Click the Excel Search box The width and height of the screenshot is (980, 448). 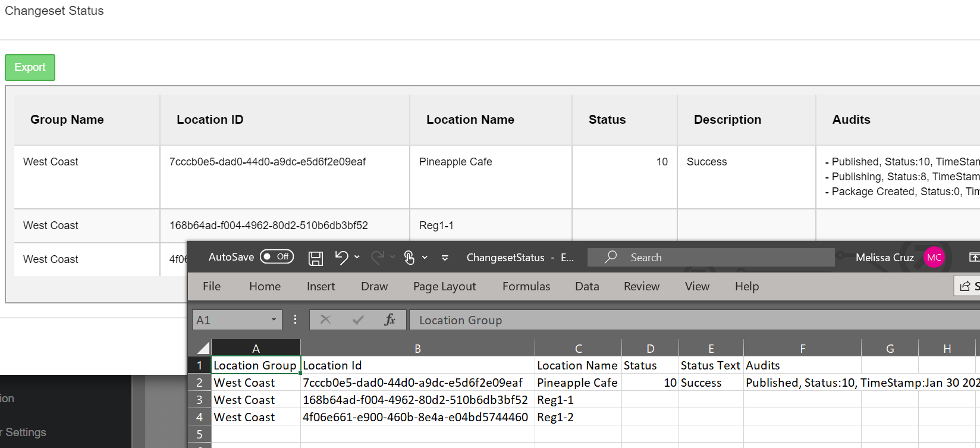[x=711, y=257]
